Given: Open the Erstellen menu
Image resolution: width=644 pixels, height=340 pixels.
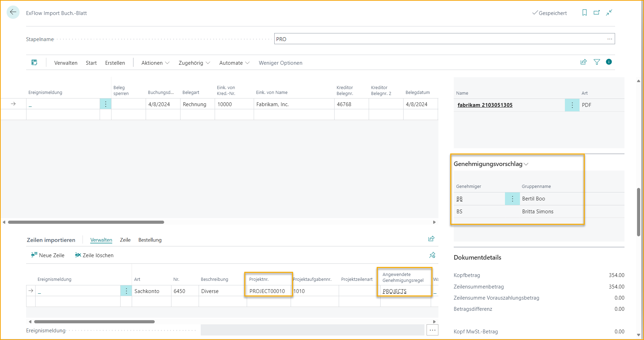Looking at the screenshot, I should coord(115,63).
